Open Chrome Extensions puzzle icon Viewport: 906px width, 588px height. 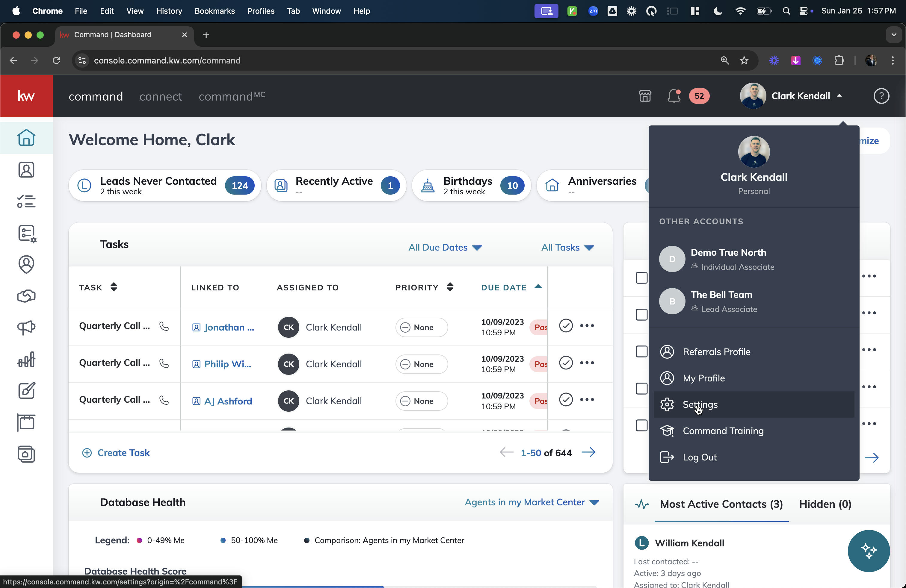[x=839, y=60]
